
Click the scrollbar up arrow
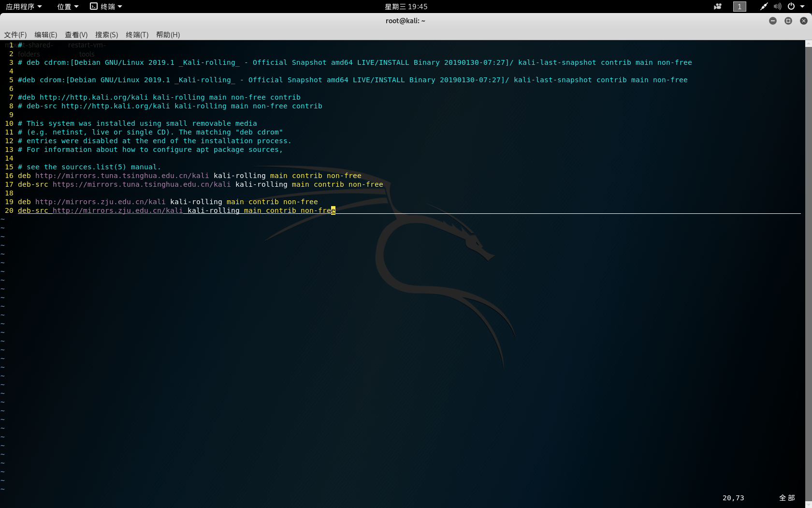tap(808, 44)
